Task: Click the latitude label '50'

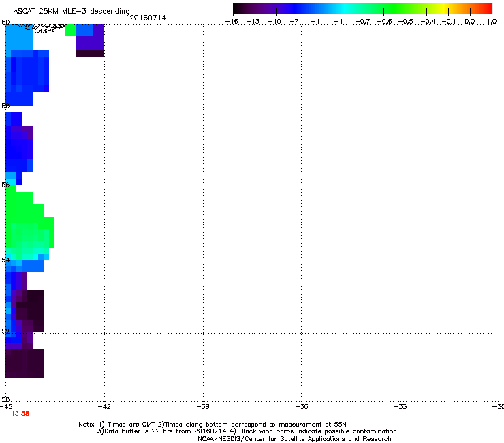Action: click(x=5, y=399)
